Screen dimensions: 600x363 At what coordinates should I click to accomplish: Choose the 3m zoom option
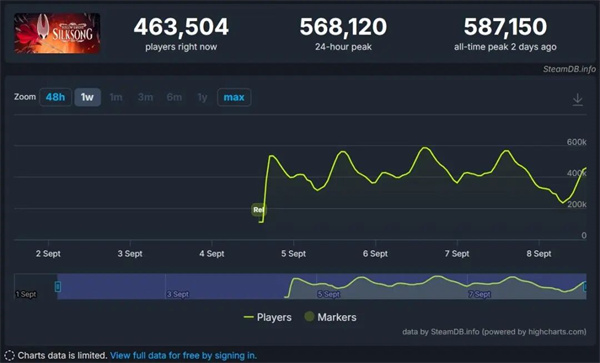pos(145,97)
